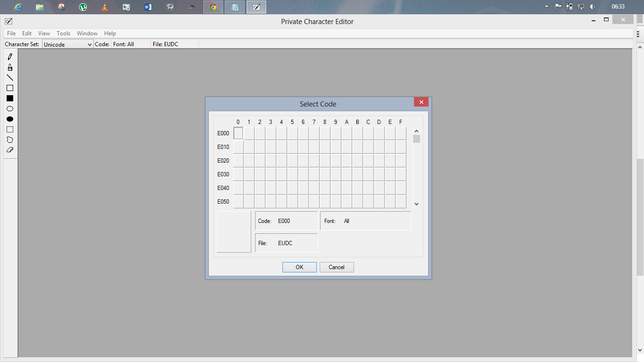Select code cell in row E010 column 5
The height and width of the screenshot is (362, 644).
(x=292, y=147)
